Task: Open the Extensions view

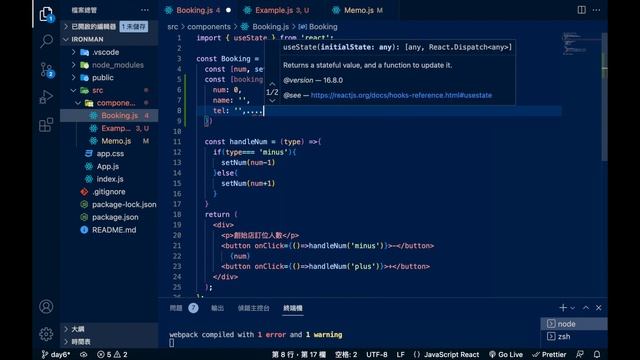Action: coord(46,124)
